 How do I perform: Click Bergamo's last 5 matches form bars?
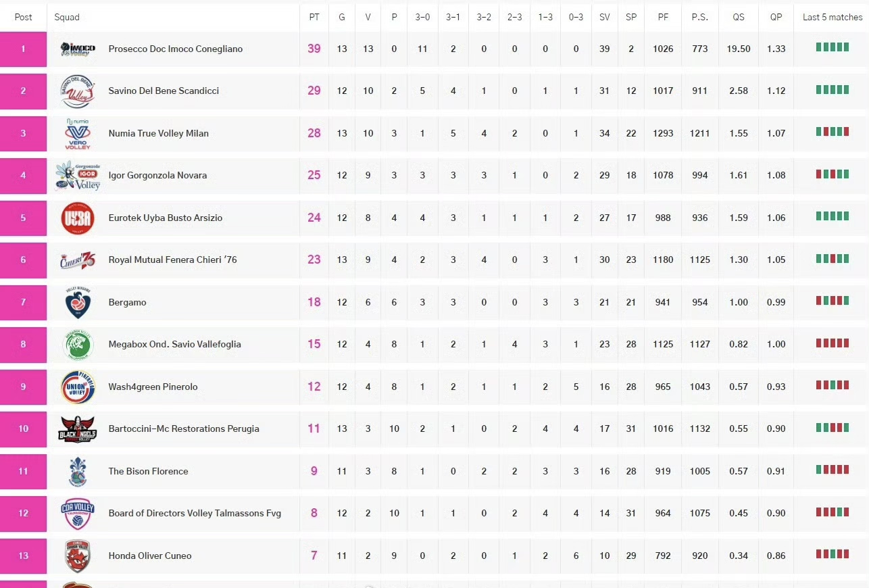tap(833, 301)
